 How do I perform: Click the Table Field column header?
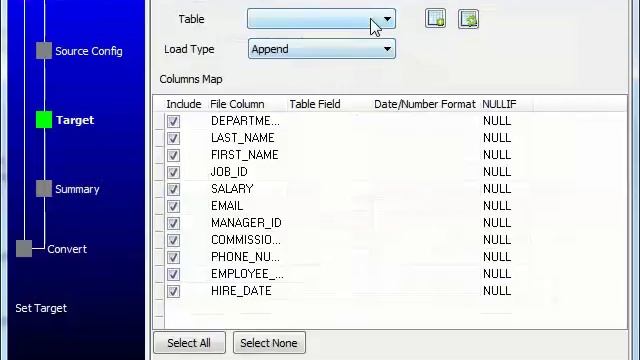pyautogui.click(x=315, y=104)
